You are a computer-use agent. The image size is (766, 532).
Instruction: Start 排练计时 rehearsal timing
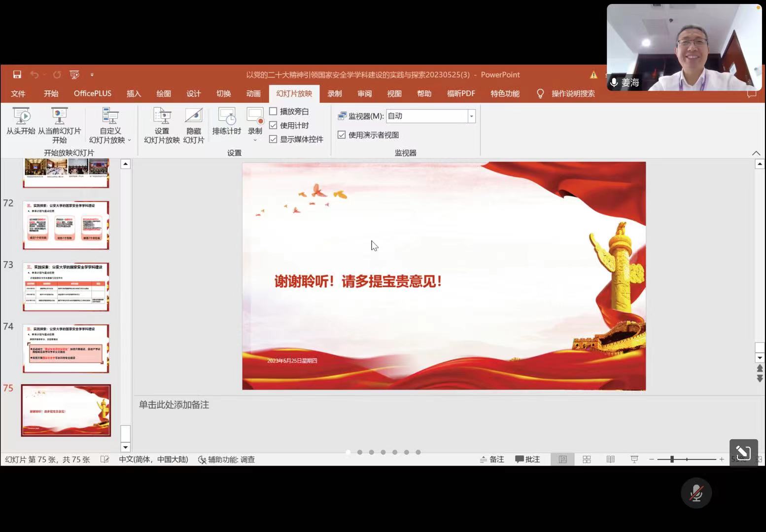227,116
